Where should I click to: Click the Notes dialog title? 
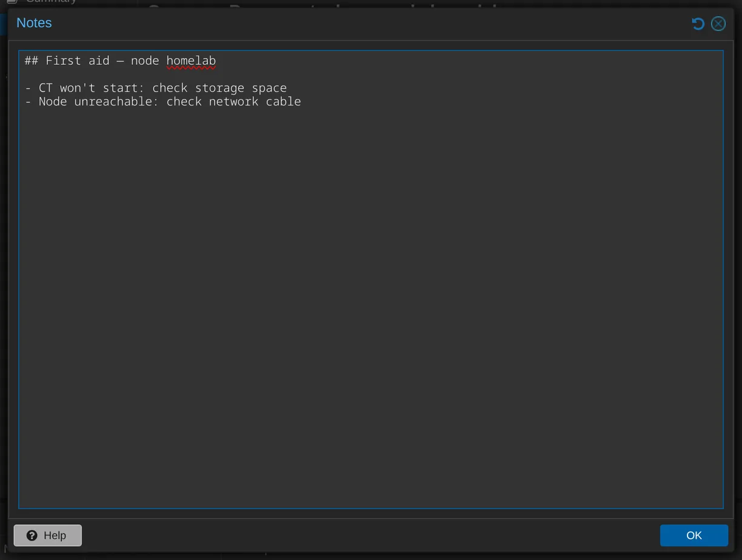pyautogui.click(x=34, y=23)
